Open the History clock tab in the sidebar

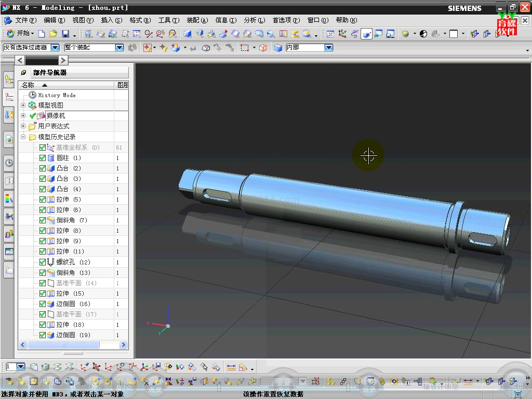[x=9, y=163]
